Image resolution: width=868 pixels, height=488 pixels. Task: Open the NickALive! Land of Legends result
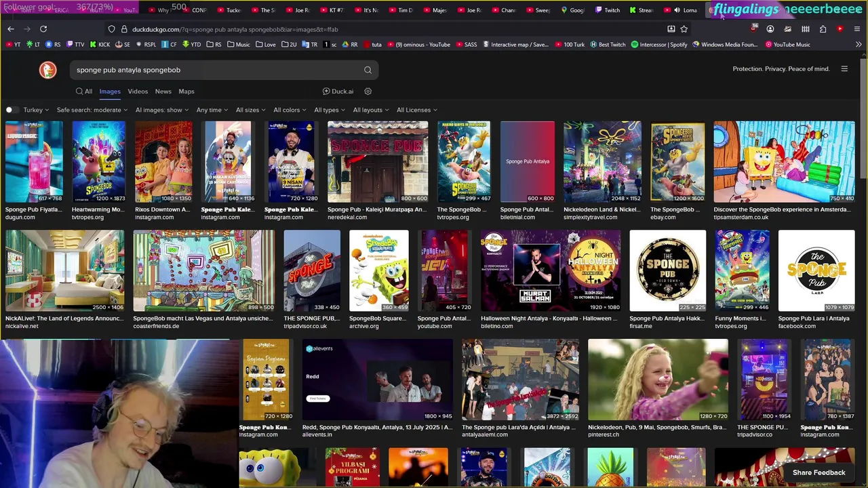coord(64,319)
